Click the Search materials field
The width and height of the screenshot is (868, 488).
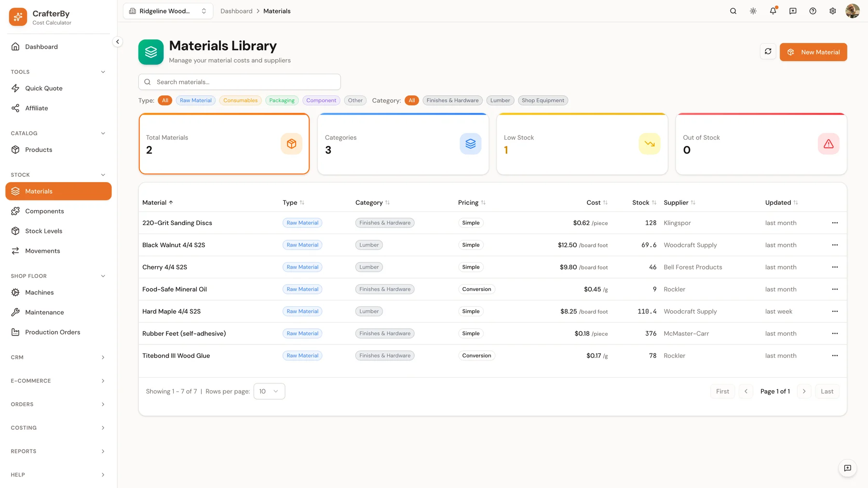(x=239, y=82)
